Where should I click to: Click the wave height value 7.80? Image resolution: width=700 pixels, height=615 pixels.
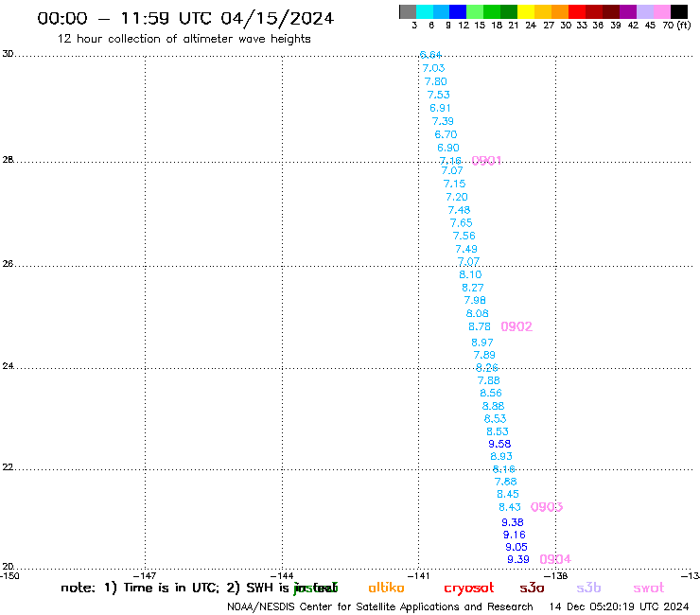click(x=436, y=81)
